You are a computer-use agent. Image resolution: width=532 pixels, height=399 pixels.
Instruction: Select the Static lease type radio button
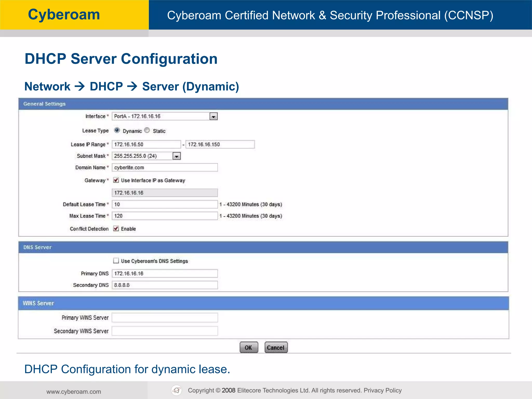click(x=147, y=130)
